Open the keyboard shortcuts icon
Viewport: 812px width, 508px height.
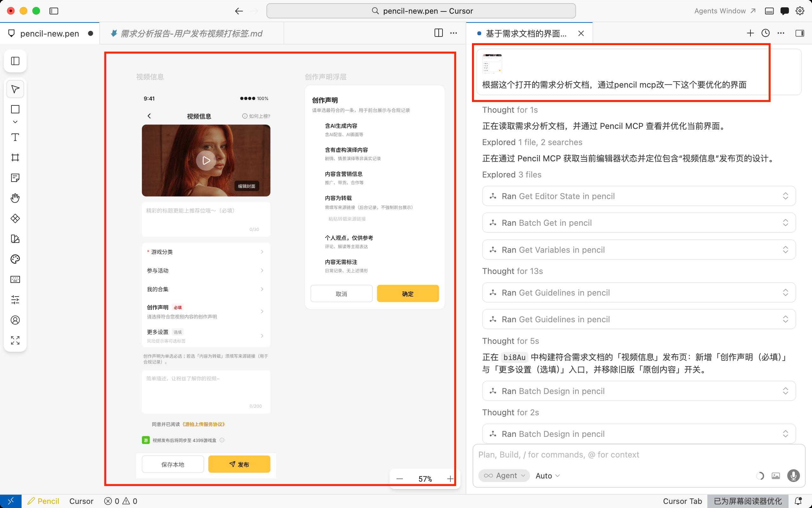15,279
